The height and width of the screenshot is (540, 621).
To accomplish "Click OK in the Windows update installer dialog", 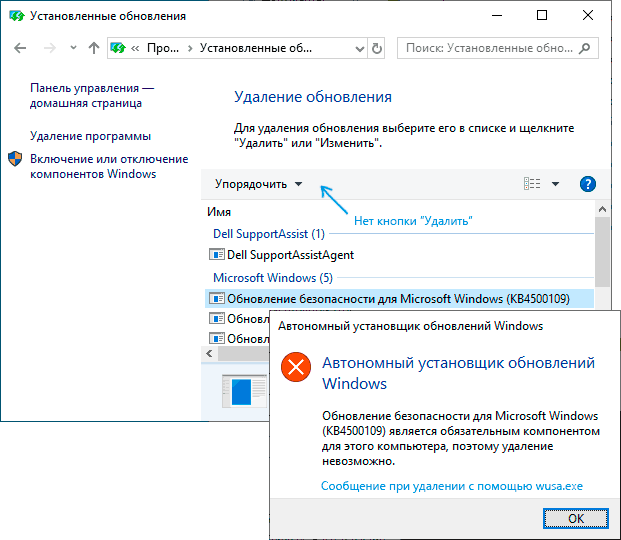I will coord(575,518).
